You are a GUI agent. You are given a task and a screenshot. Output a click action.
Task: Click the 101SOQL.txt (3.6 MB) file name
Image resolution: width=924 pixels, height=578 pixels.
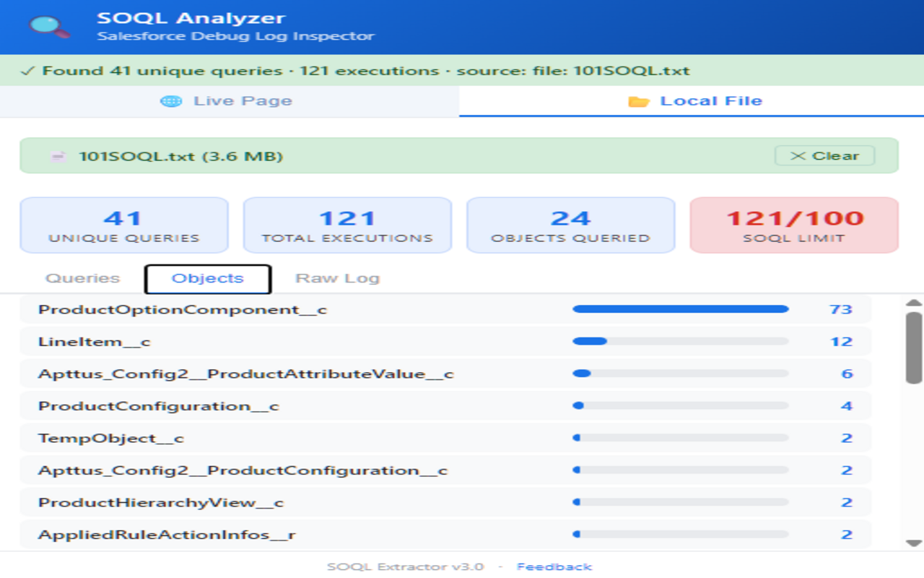coord(180,156)
